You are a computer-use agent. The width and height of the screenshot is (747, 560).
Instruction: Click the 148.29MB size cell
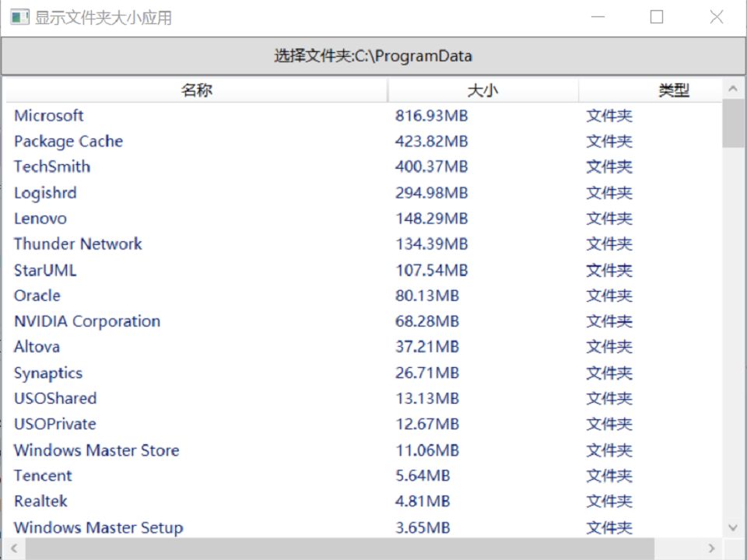432,219
